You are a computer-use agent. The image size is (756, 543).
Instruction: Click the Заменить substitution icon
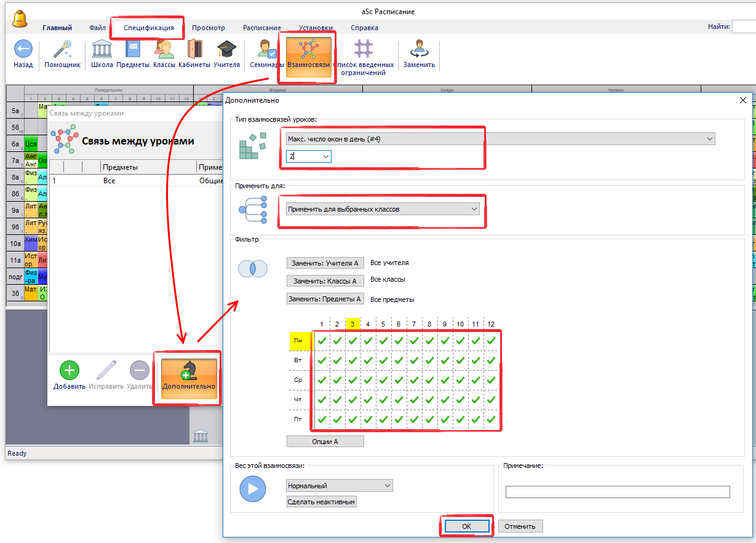[x=419, y=49]
